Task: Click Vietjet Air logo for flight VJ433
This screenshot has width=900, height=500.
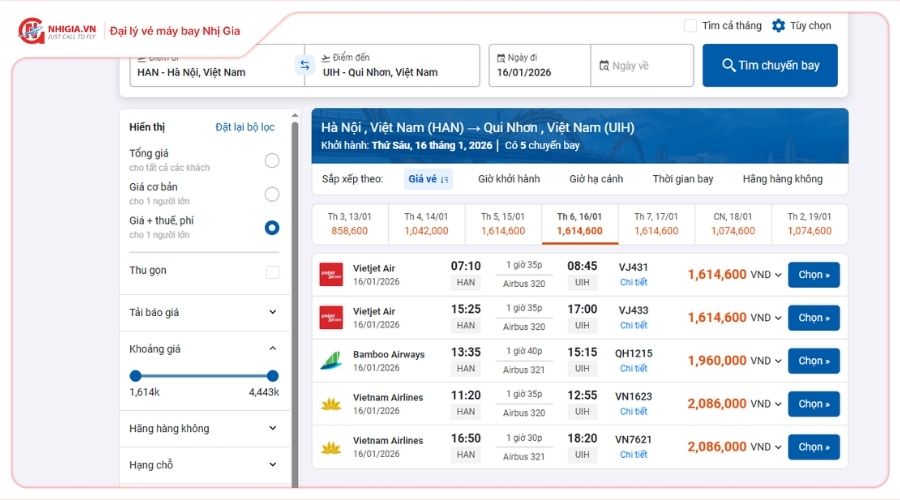Action: tap(331, 317)
